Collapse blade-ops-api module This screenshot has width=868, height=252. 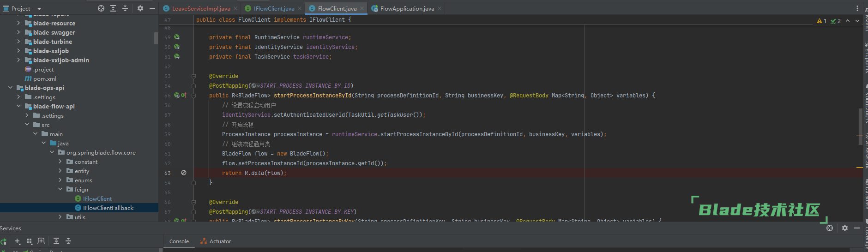(x=10, y=88)
